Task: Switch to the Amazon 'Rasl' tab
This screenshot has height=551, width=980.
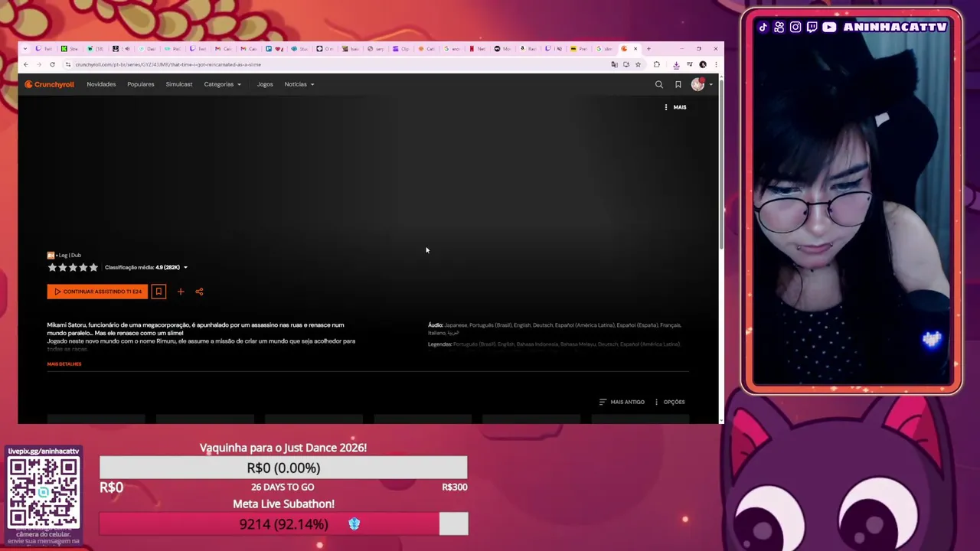Action: (528, 49)
